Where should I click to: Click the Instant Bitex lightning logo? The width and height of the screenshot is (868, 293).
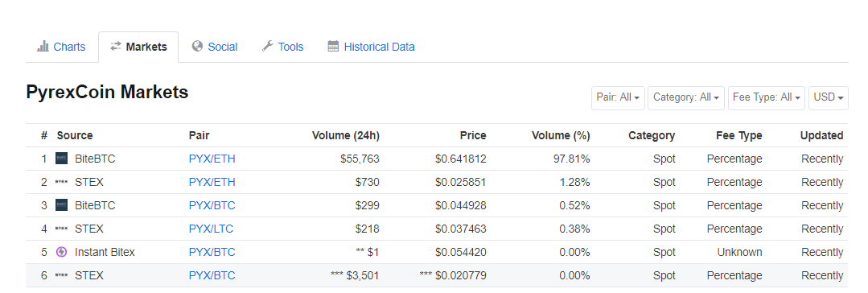[x=62, y=252]
